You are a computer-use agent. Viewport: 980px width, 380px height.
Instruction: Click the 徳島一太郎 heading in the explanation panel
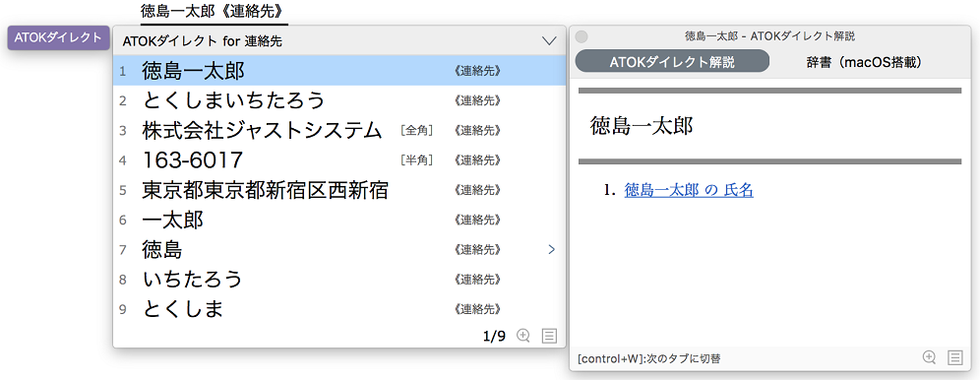point(642,126)
